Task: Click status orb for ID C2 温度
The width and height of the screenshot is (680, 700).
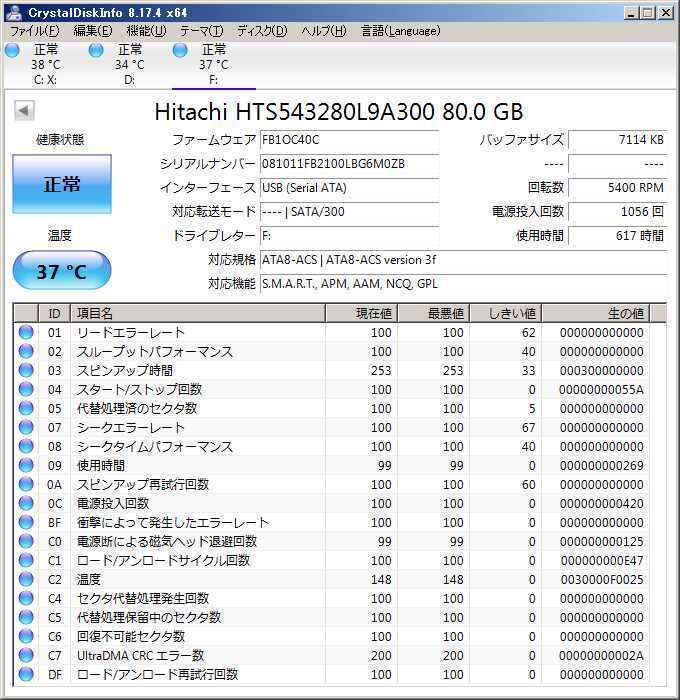Action: [x=26, y=579]
